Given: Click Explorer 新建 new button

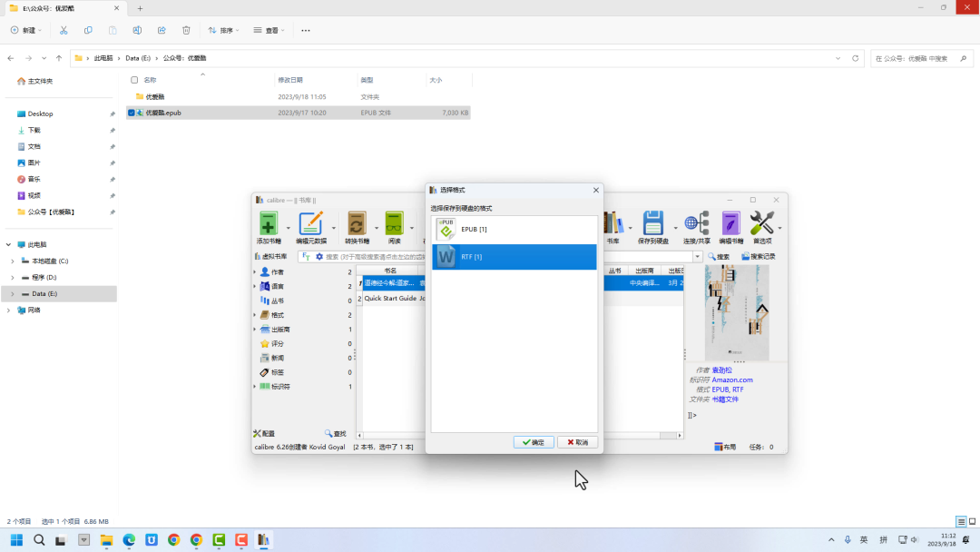Looking at the screenshot, I should (x=26, y=30).
